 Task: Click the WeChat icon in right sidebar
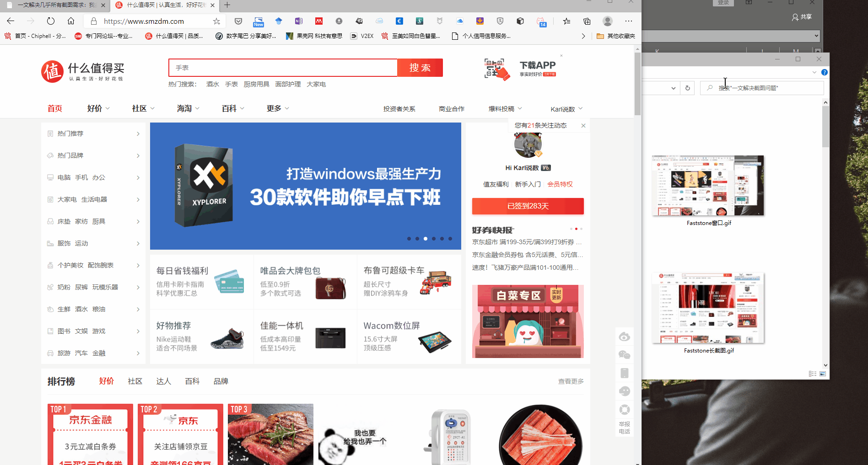[625, 355]
